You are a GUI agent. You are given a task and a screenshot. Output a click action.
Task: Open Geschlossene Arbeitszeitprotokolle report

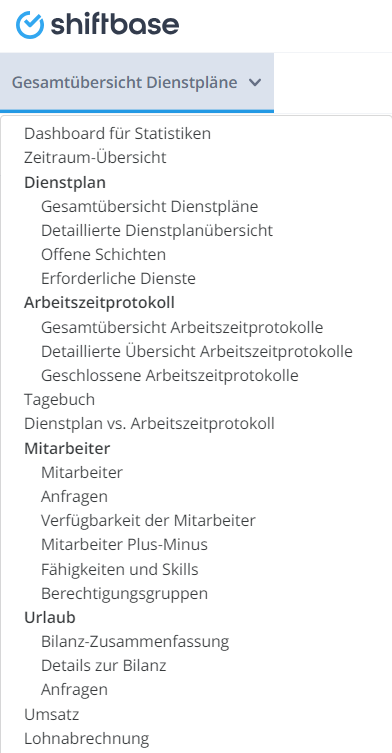pos(170,376)
